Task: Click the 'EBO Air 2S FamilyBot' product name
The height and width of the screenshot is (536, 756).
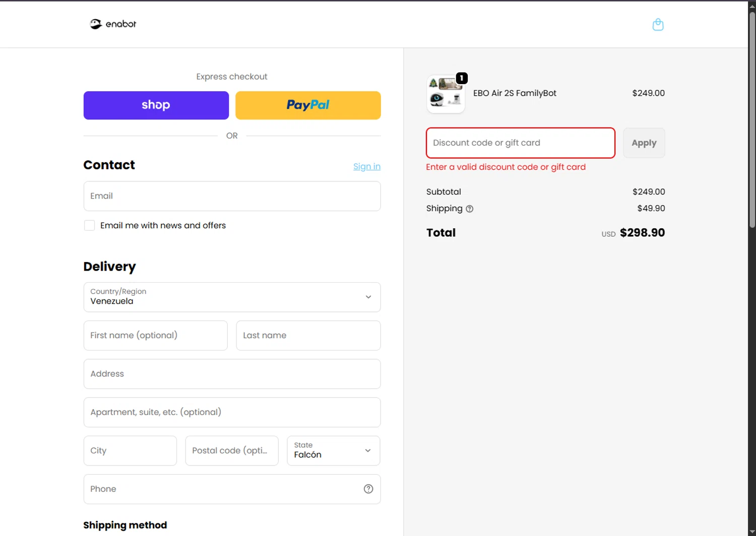Action: [x=515, y=93]
